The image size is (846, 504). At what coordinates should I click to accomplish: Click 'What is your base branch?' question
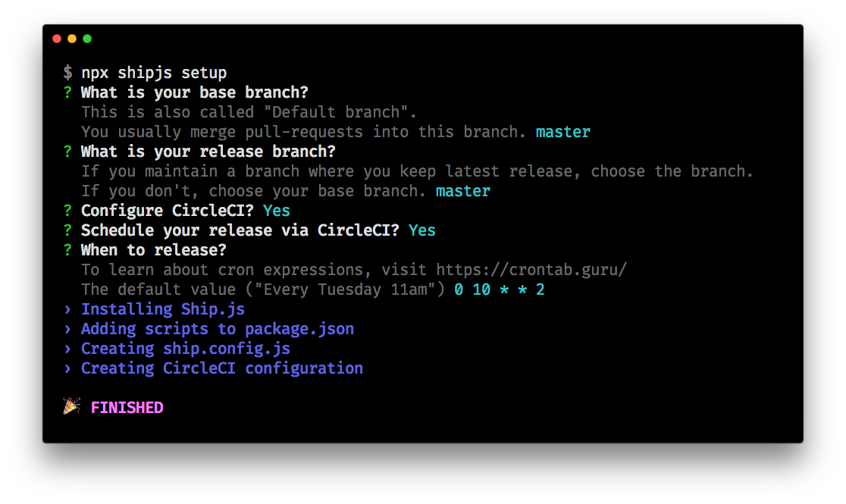pos(194,92)
